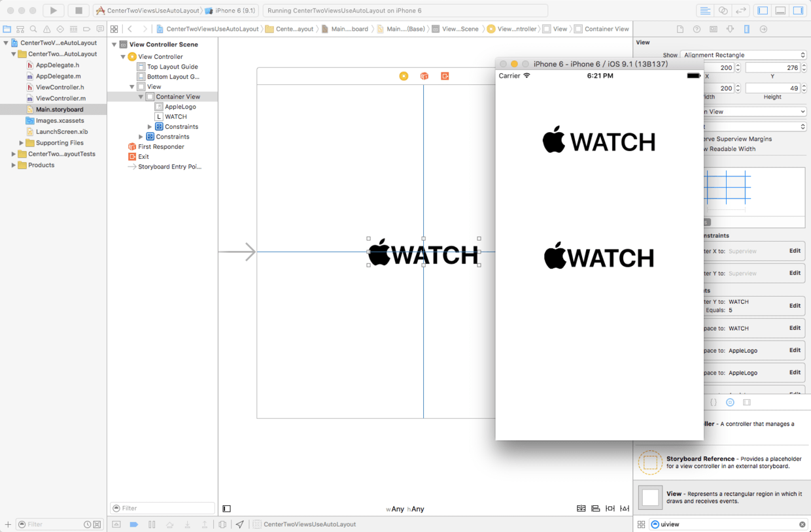Open the Connections inspector arrow tab
The height and width of the screenshot is (532, 811).
tap(763, 29)
